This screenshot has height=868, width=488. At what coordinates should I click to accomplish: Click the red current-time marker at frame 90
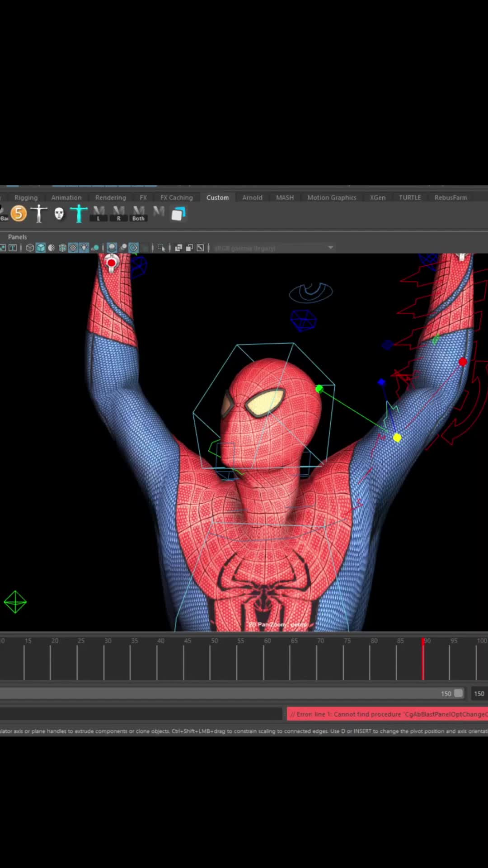(423, 659)
